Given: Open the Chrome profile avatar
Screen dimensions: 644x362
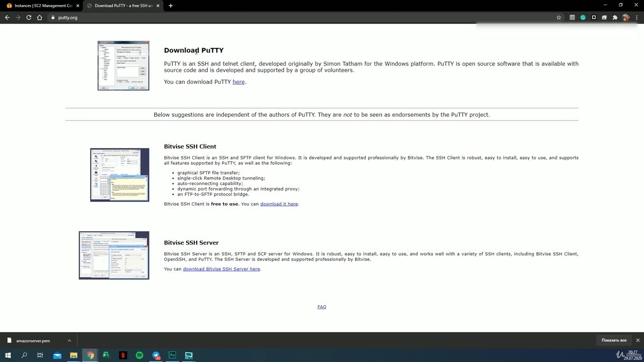Looking at the screenshot, I should pyautogui.click(x=626, y=18).
